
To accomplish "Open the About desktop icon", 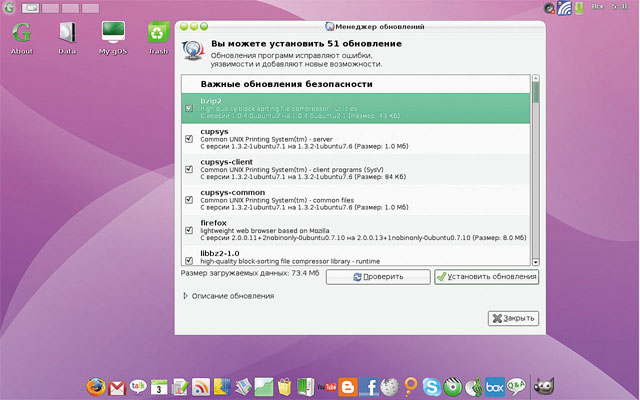I will (22, 38).
